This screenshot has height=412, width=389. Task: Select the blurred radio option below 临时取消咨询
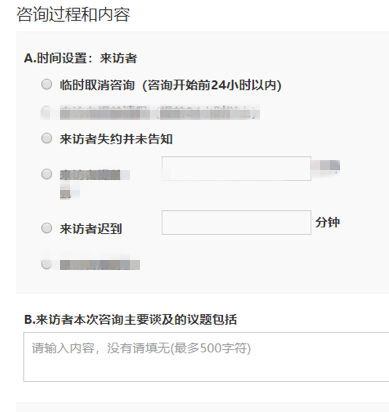coord(47,112)
